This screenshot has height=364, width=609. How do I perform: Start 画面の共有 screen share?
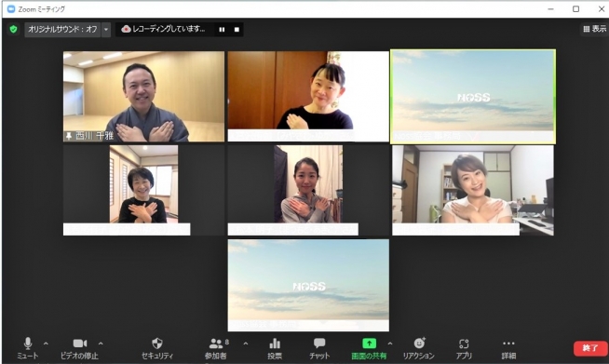click(x=369, y=348)
